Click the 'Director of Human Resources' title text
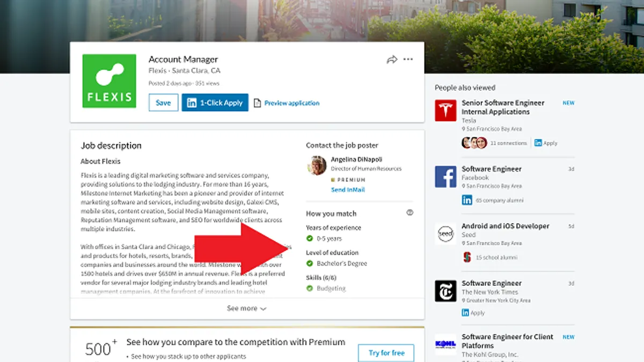Screen dimensions: 644x362 [x=366, y=169]
